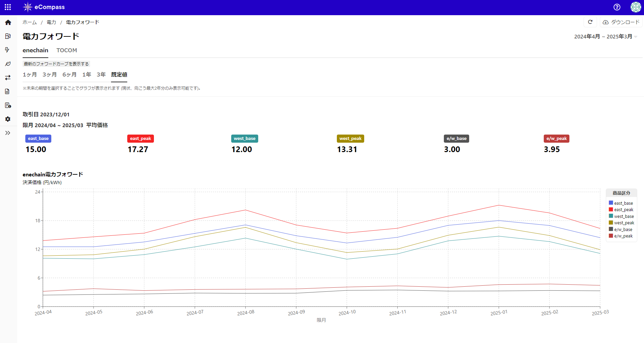
Task: Open the electricity (lightning bolt) sidebar section
Action: [x=8, y=50]
